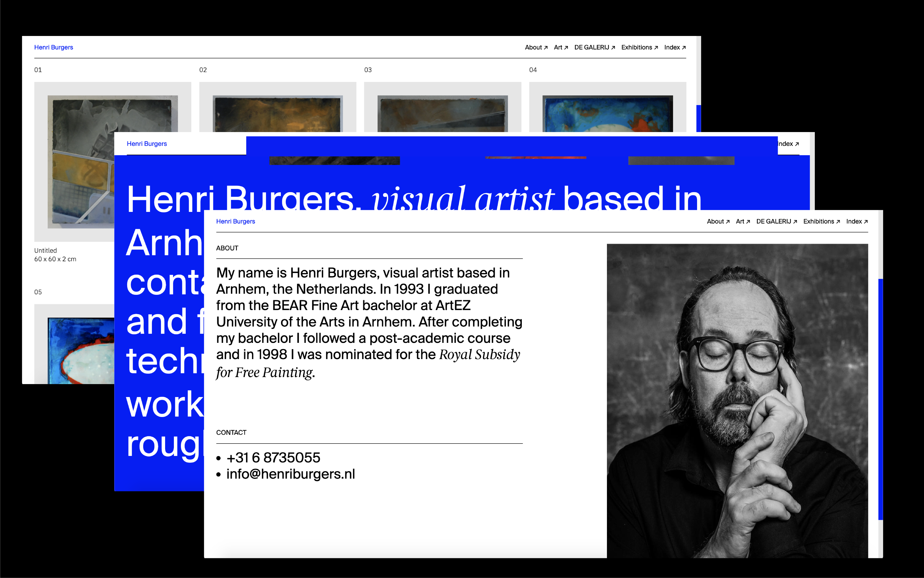924x578 pixels.
Task: Click the 'Untitled' artwork caption
Action: click(45, 250)
